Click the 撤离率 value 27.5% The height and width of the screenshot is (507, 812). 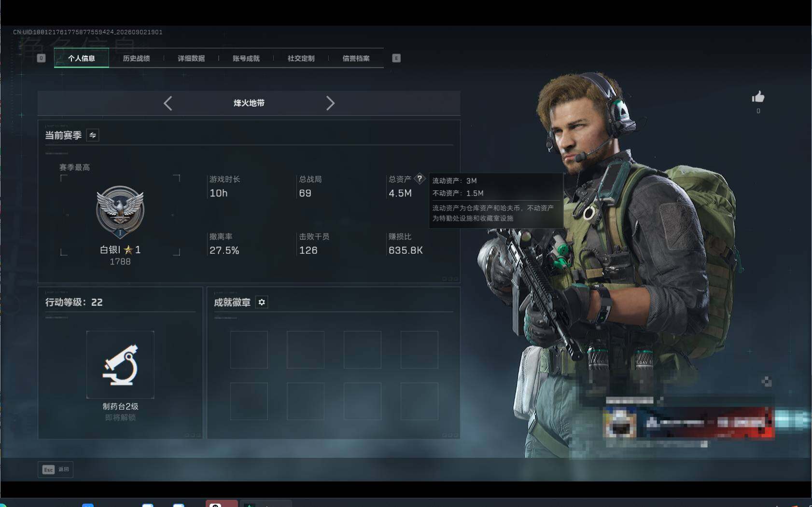224,250
